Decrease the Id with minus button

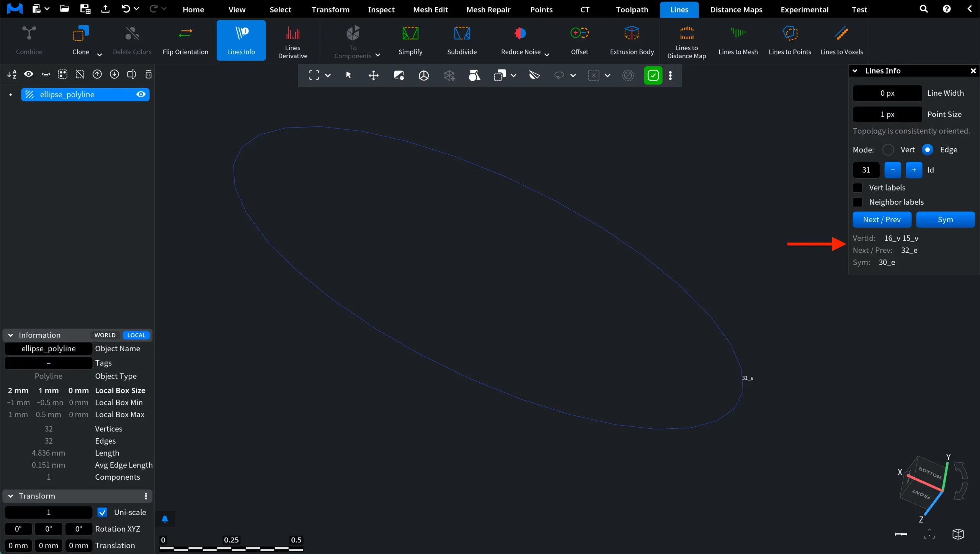892,170
